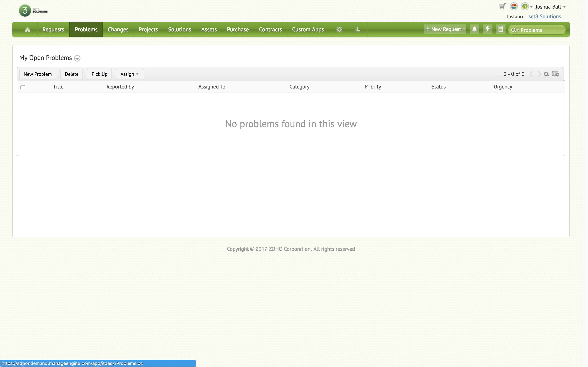The height and width of the screenshot is (367, 588).
Task: Switch to the Requests tab
Action: point(53,30)
